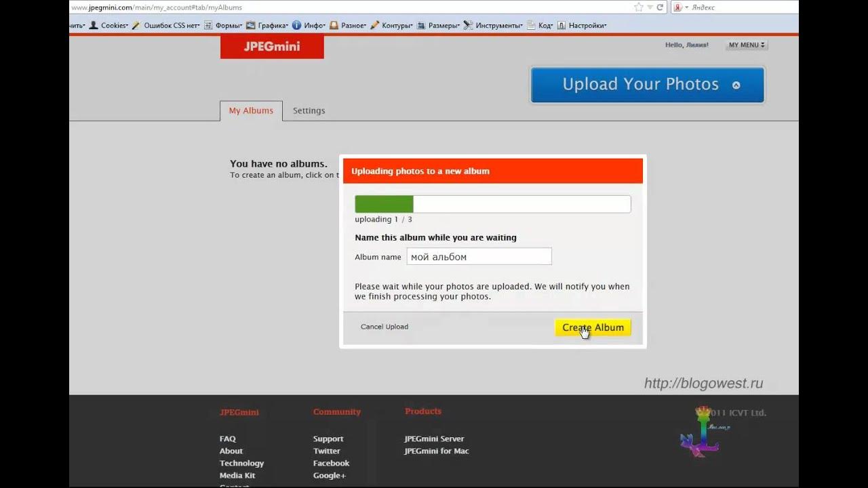Open the Настройки toolbar menu
Screen dimensions: 868x488
[x=582, y=25]
